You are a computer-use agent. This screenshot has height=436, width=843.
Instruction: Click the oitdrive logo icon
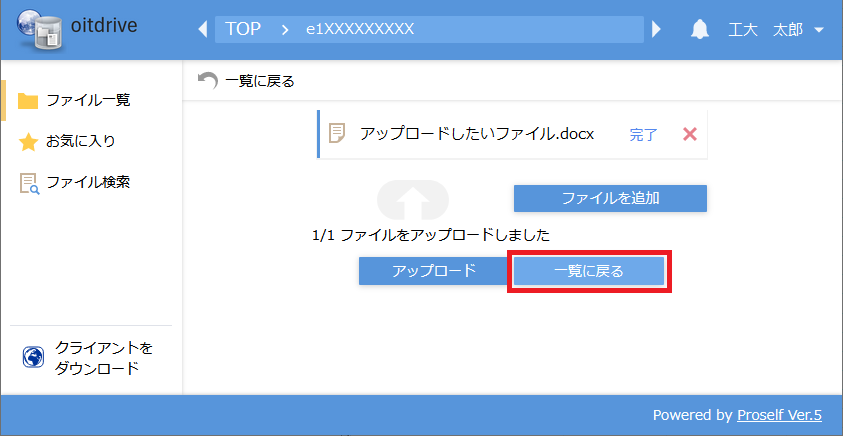point(34,29)
